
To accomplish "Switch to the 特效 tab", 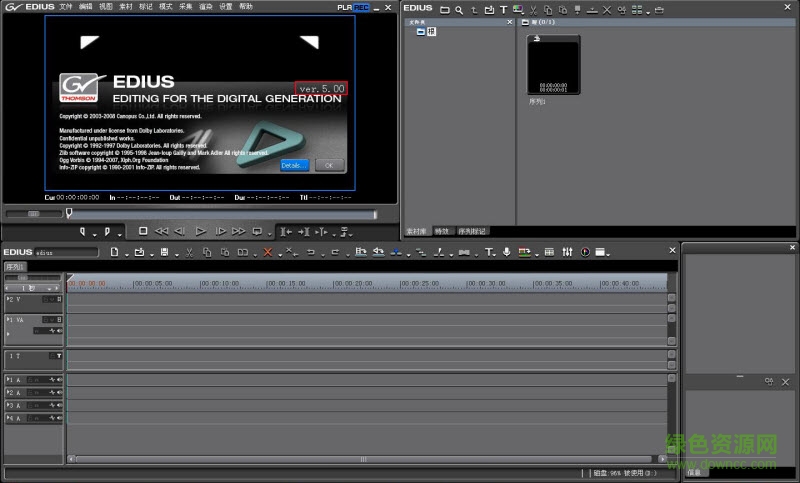I will coord(441,231).
